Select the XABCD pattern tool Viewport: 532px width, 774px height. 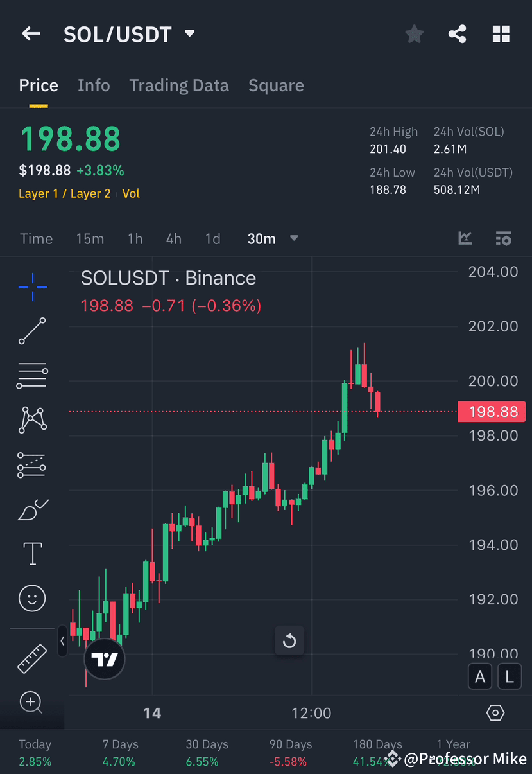[32, 419]
